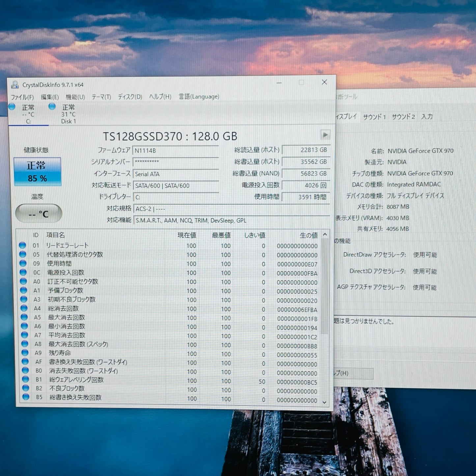The image size is (476, 476).
Task: Click the ファームウェア field N1114B
Action: pos(176,151)
